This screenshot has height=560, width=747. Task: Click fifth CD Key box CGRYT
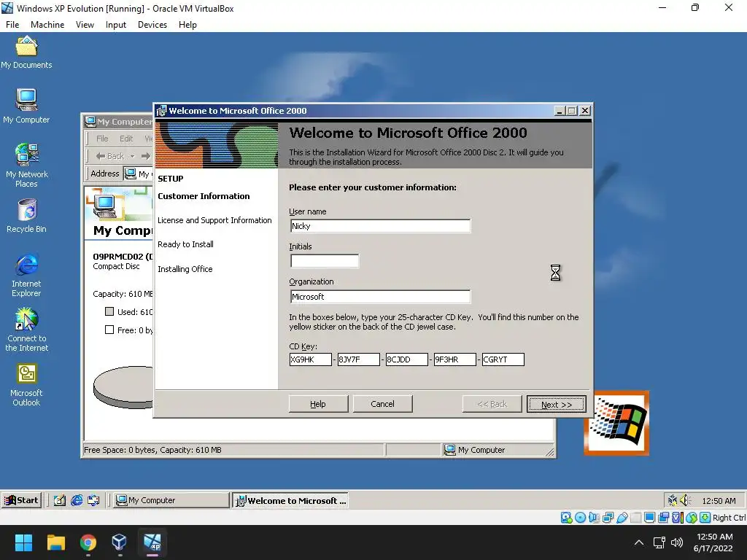(x=503, y=359)
